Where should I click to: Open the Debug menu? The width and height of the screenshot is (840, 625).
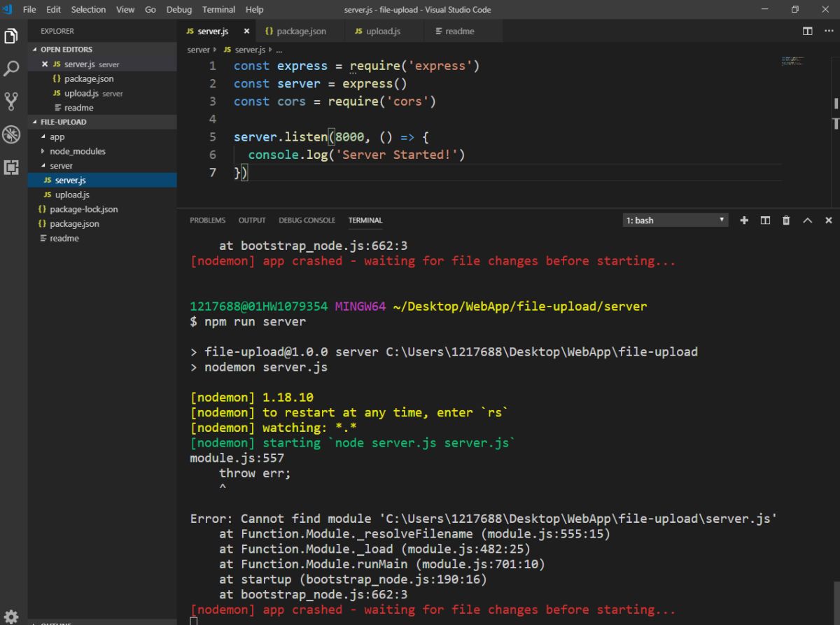[179, 9]
